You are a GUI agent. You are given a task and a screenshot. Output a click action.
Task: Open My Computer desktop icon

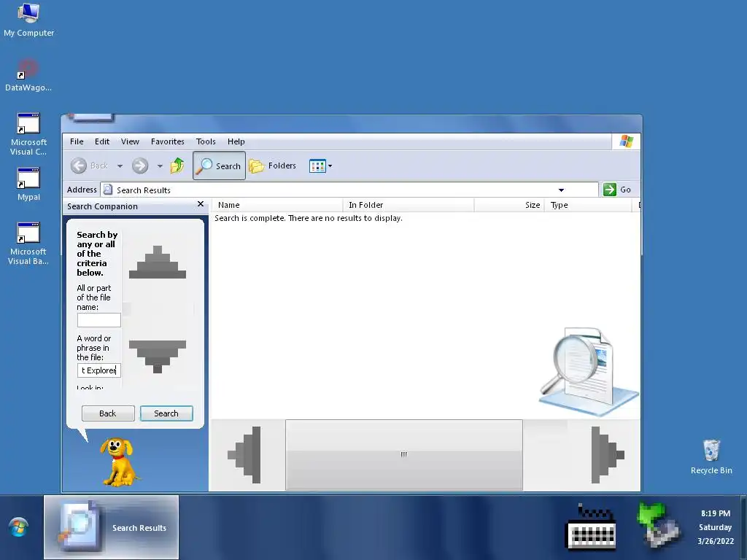coord(28,20)
